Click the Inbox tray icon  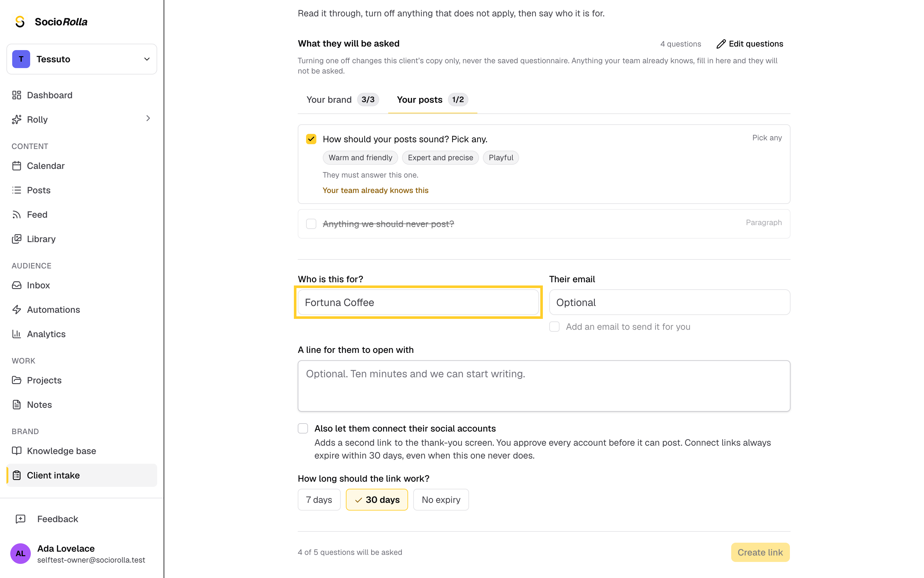[x=16, y=285]
